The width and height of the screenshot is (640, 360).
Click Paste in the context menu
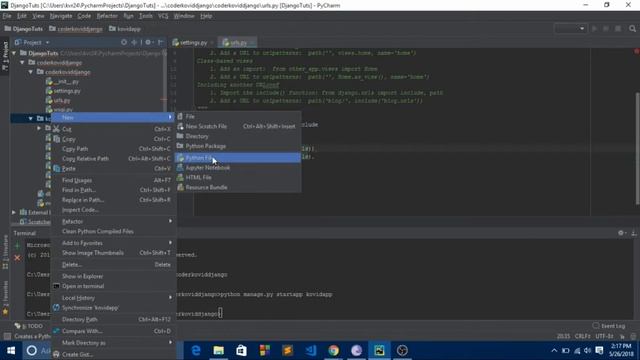point(113,169)
